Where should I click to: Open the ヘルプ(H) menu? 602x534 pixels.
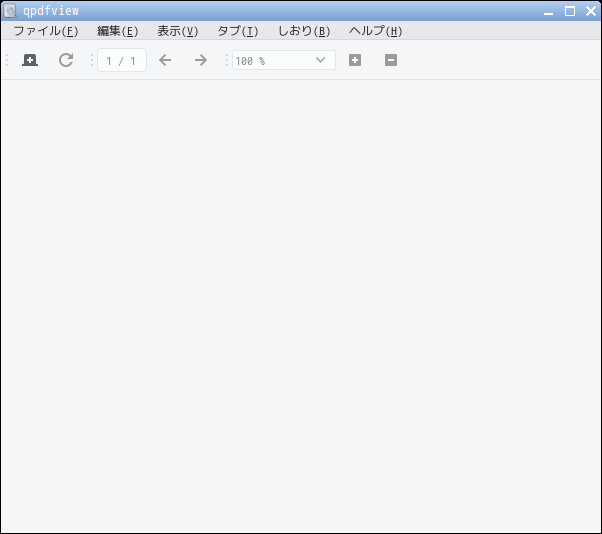[x=375, y=31]
